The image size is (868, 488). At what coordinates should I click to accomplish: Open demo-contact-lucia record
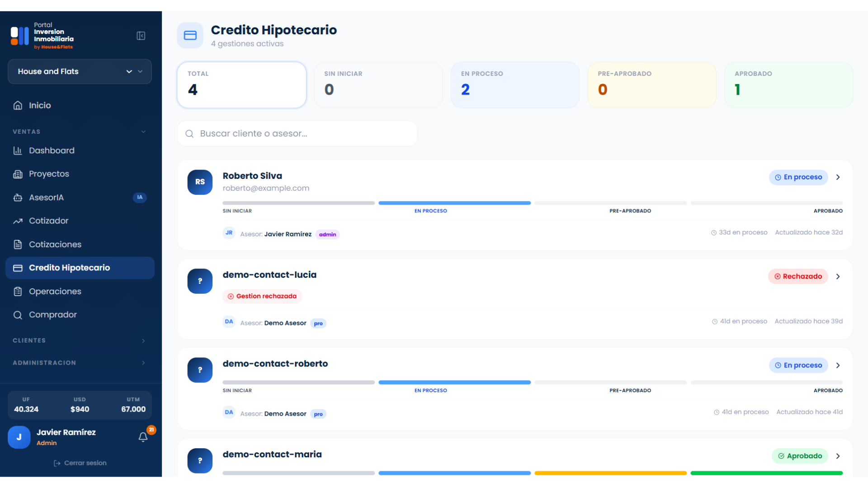(269, 275)
